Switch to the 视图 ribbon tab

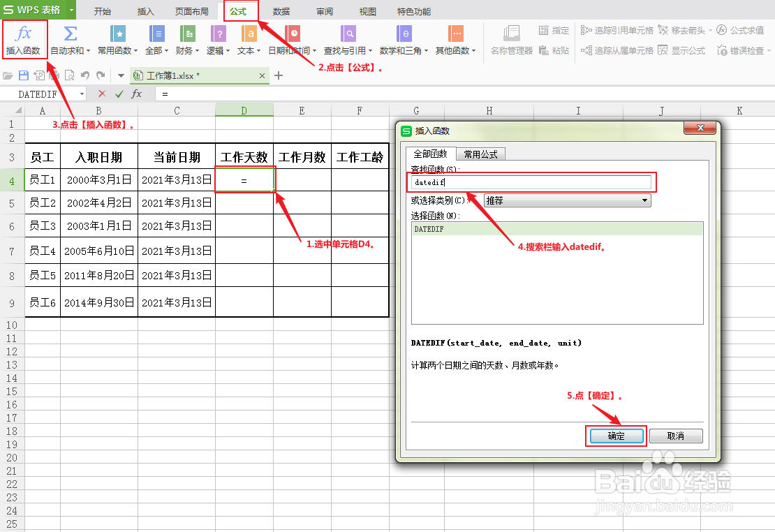click(368, 11)
